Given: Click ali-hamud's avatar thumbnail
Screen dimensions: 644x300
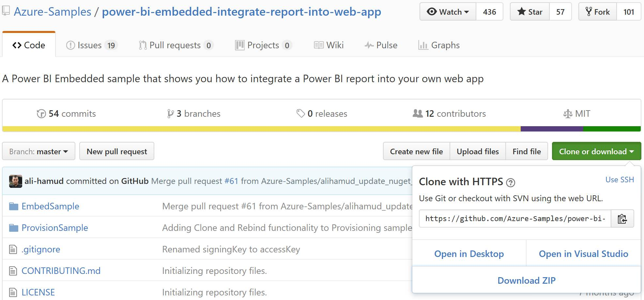Looking at the screenshot, I should click(x=15, y=181).
